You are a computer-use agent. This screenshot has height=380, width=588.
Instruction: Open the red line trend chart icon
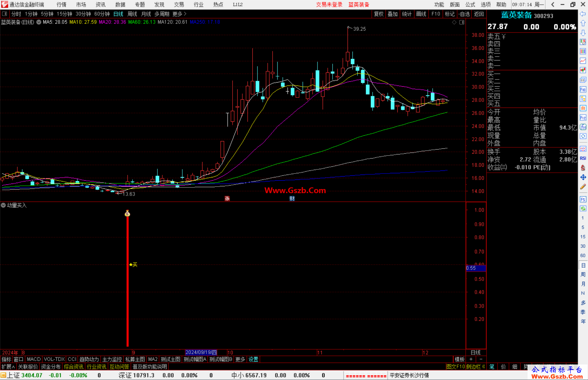583,61
